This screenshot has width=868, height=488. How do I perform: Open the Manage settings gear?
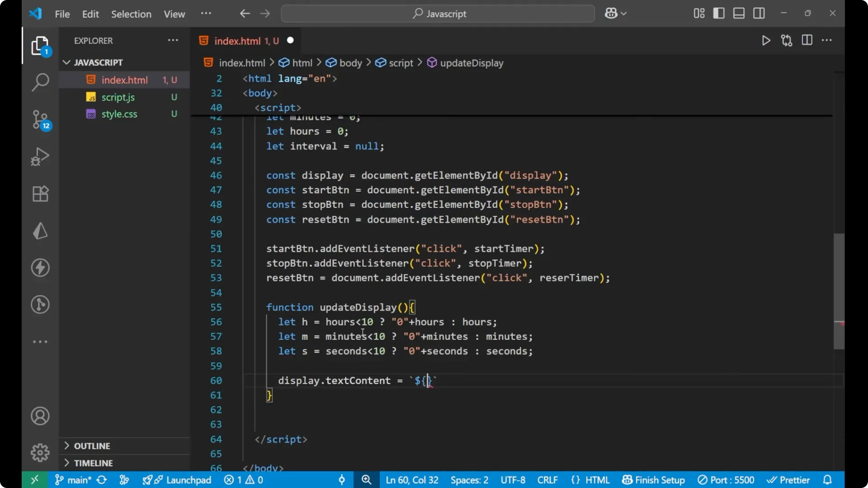[40, 452]
